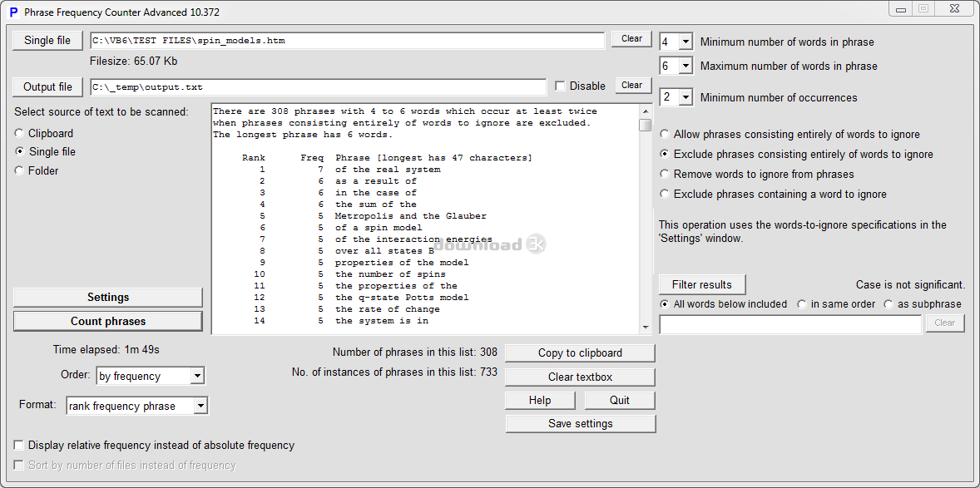Click the phrase 'of a spin model'
The image size is (980, 488).
click(x=379, y=228)
